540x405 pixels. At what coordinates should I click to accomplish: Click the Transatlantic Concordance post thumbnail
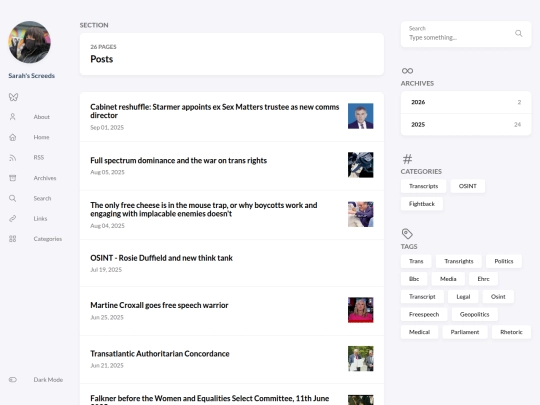pyautogui.click(x=361, y=359)
